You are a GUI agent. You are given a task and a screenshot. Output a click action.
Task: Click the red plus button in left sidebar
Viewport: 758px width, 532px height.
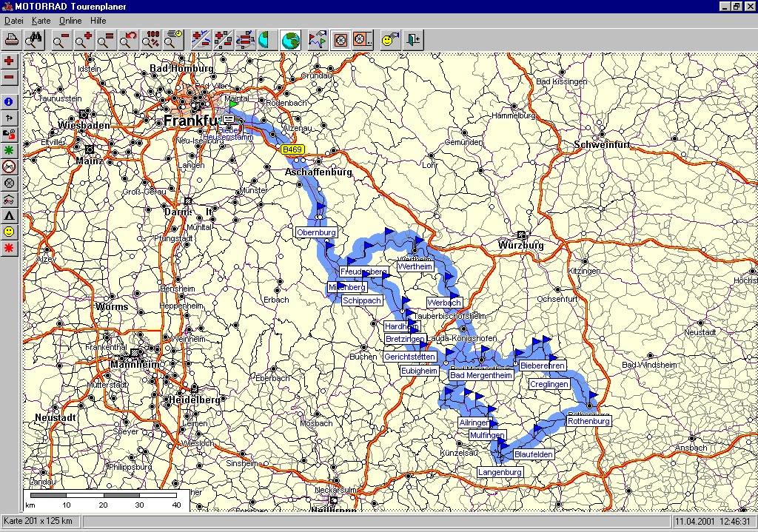(9, 61)
